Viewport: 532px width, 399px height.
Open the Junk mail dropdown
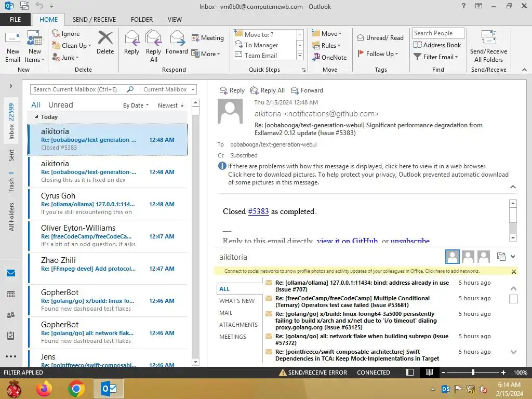(65, 57)
